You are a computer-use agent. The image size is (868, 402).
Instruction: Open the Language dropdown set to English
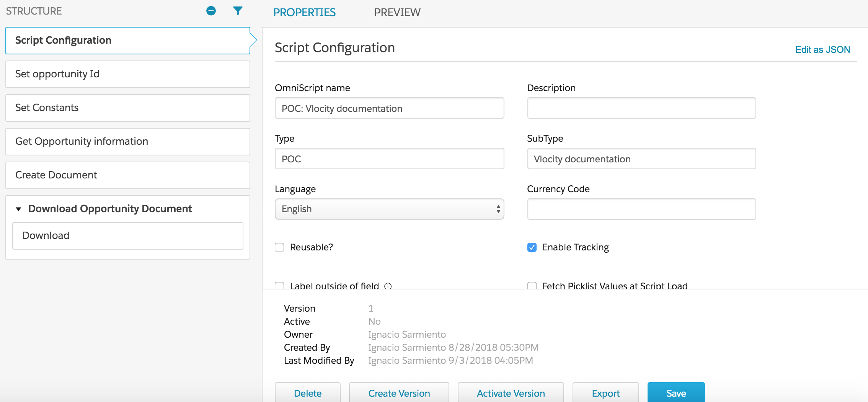point(389,209)
